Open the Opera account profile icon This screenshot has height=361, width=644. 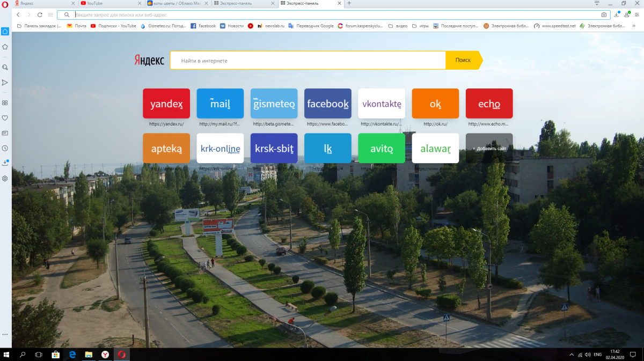[x=626, y=15]
